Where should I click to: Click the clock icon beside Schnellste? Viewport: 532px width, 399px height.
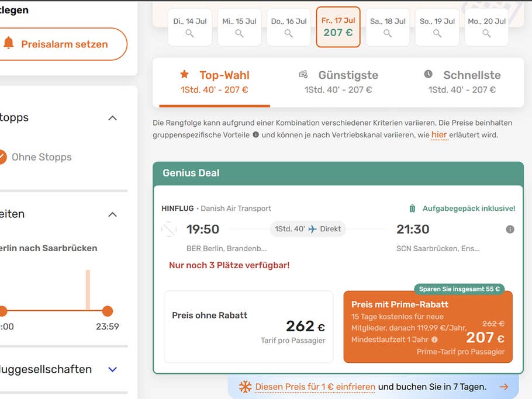pos(427,74)
